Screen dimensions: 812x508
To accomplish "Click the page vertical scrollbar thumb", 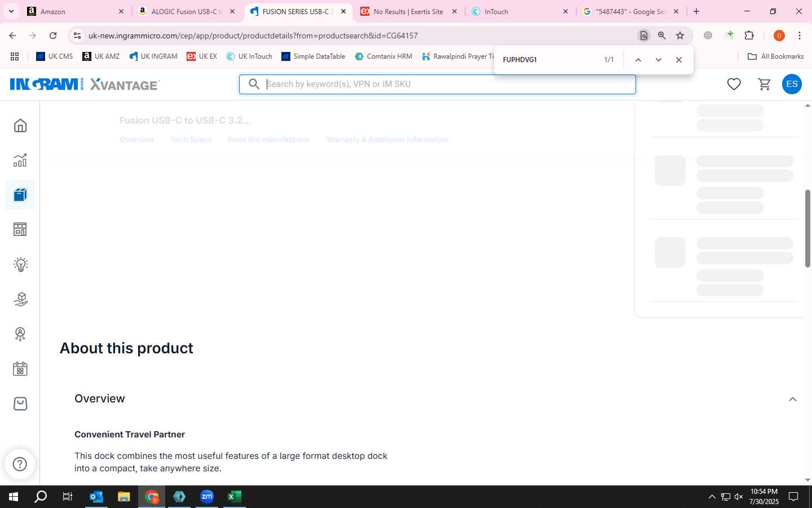I will pyautogui.click(x=807, y=228).
